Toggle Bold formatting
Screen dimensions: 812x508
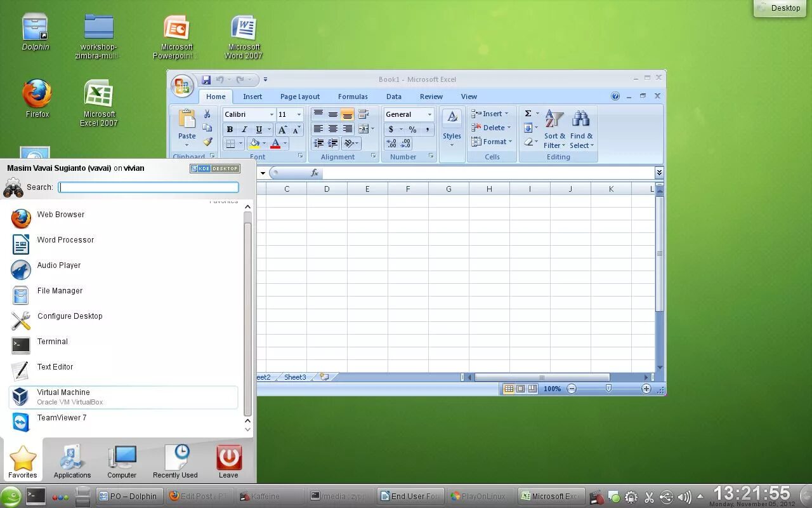tap(230, 129)
